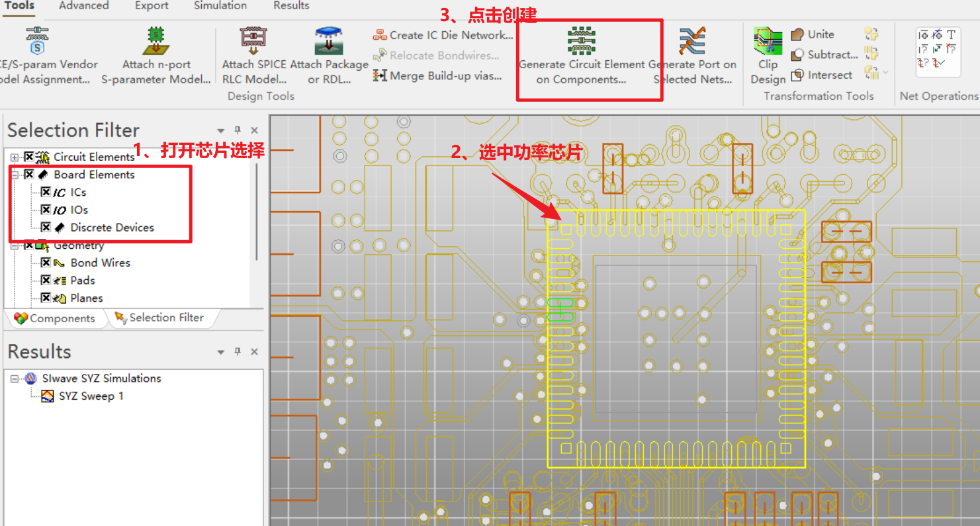This screenshot has height=526, width=980.
Task: Expand the Circuit Elements tree node
Action: [14, 157]
